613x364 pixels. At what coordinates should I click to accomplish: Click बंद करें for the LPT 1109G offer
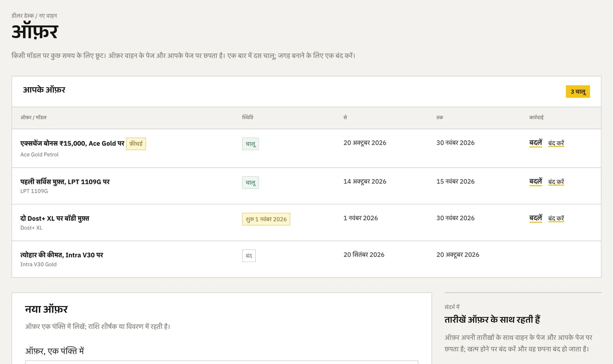pos(556,182)
